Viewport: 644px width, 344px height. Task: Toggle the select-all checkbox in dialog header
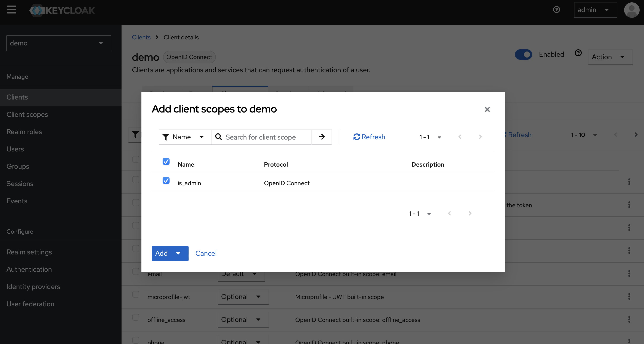[166, 161]
